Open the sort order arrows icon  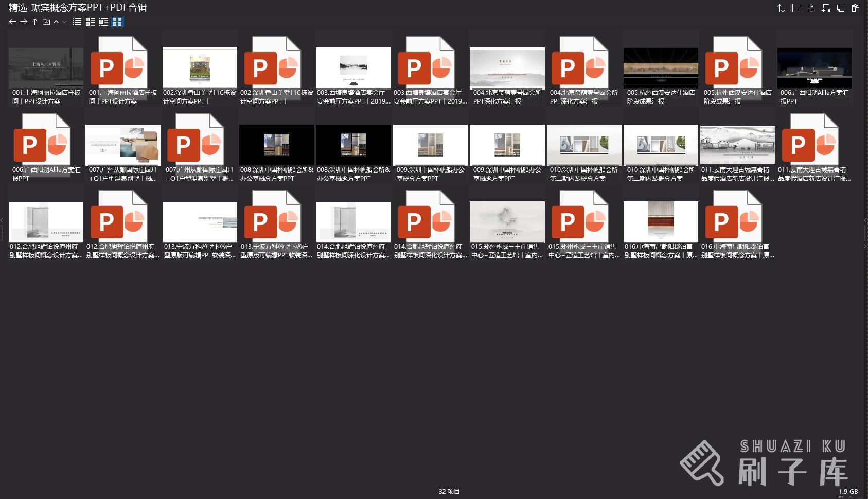781,8
